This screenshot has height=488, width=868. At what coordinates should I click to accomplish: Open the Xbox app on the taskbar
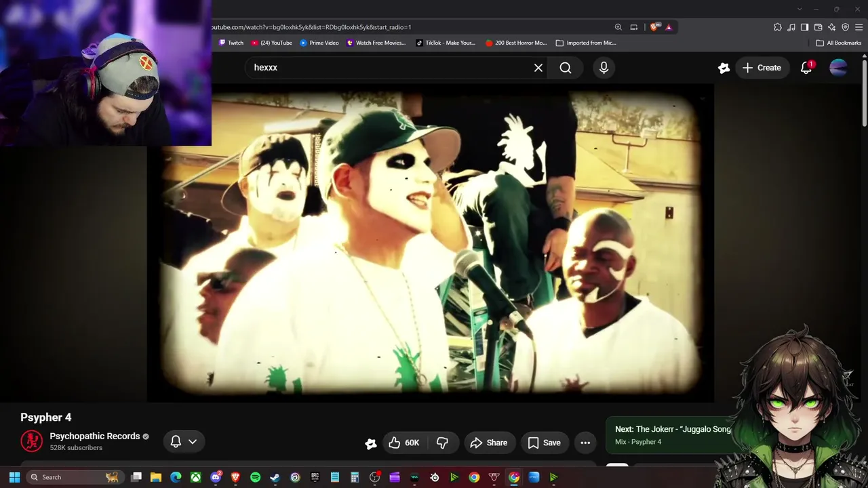195,477
